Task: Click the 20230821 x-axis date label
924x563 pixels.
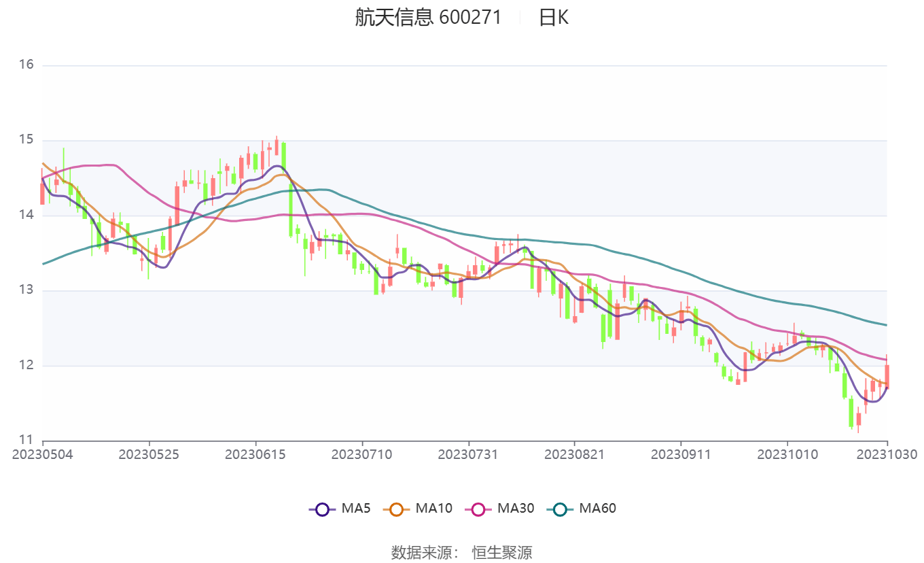Action: pos(574,454)
